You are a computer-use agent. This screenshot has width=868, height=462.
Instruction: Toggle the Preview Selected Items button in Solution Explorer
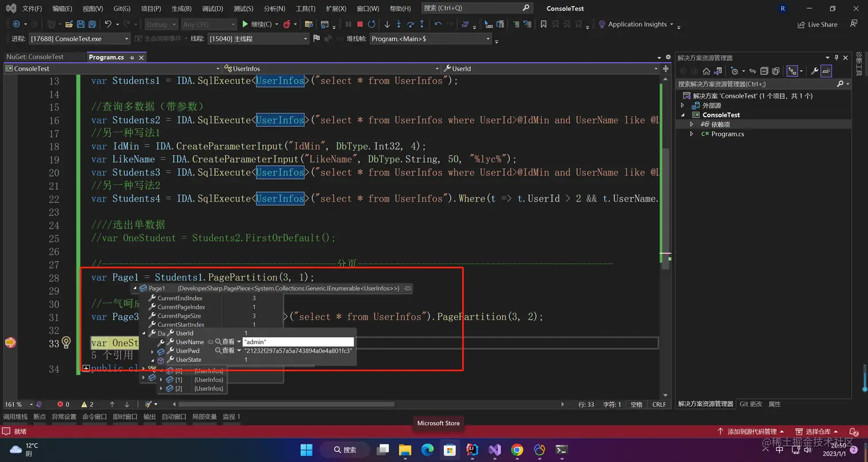[826, 71]
